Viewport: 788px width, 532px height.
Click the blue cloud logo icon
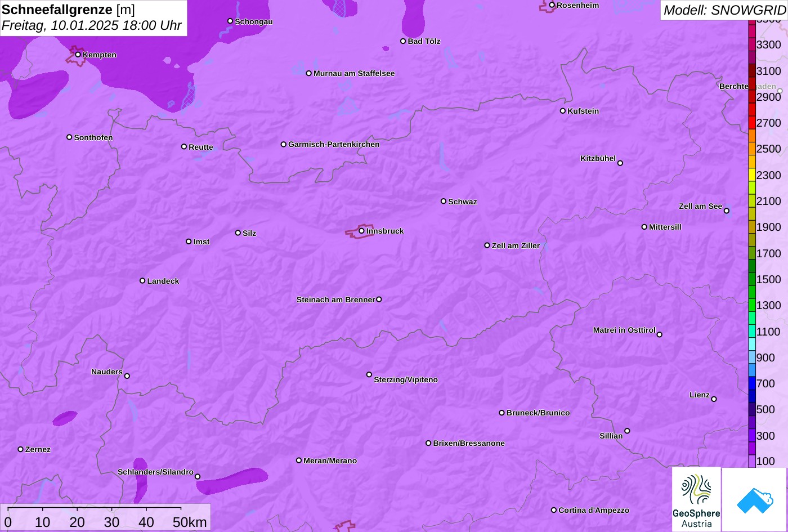click(755, 499)
